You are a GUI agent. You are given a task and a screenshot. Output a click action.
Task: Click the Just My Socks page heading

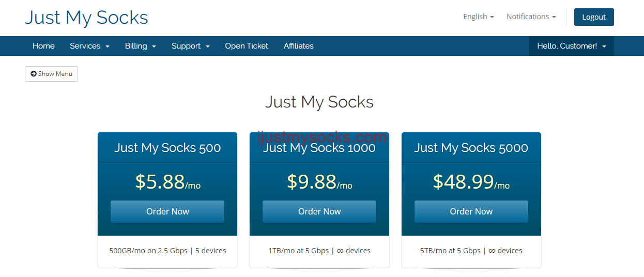click(319, 102)
